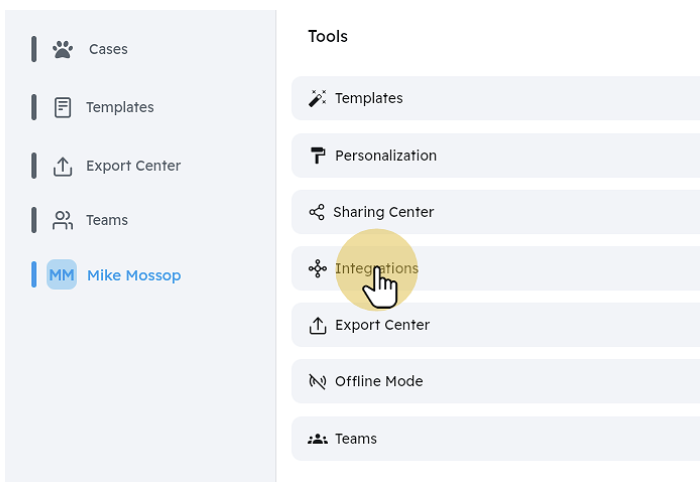Select Teams in the sidebar
This screenshot has width=700, height=482.
coord(107,220)
